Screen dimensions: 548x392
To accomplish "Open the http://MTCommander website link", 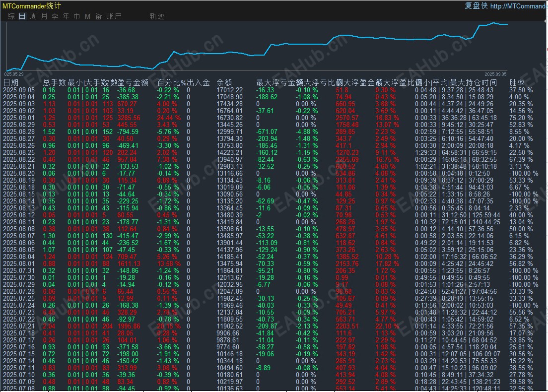I will (519, 6).
